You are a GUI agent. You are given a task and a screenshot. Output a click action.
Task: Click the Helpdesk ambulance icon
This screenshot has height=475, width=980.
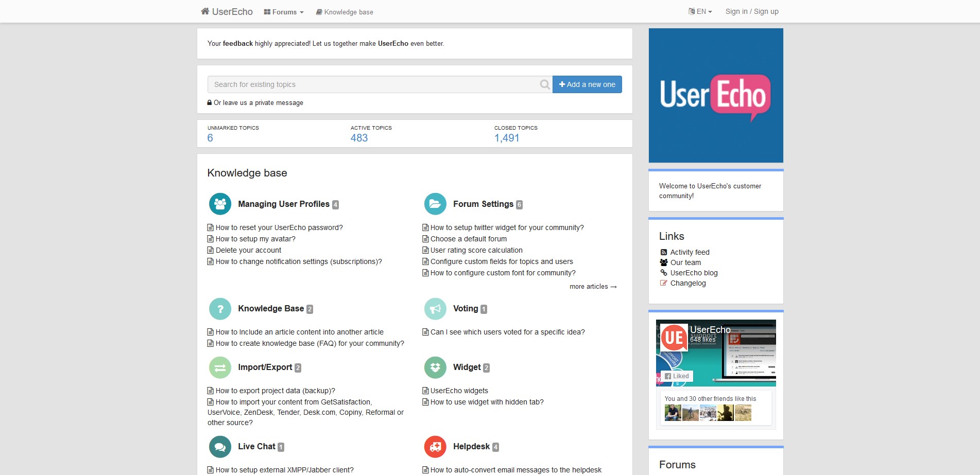pos(435,447)
